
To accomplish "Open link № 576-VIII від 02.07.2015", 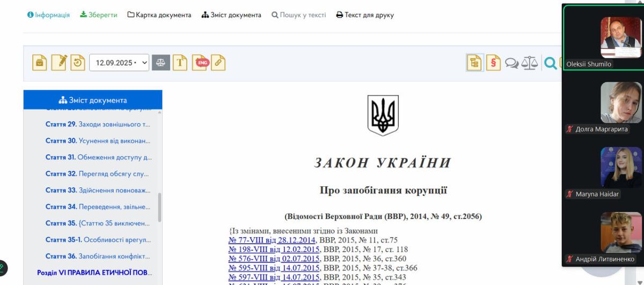I will [x=274, y=259].
